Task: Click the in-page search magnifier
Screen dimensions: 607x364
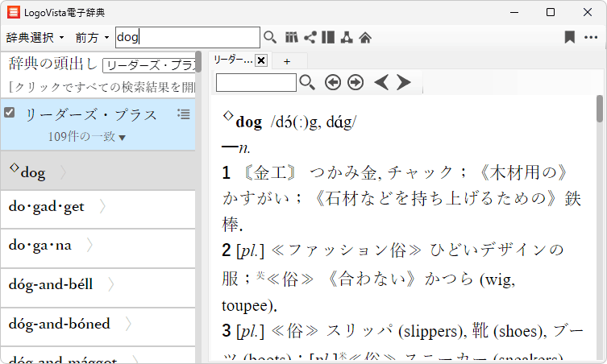Action: 307,82
